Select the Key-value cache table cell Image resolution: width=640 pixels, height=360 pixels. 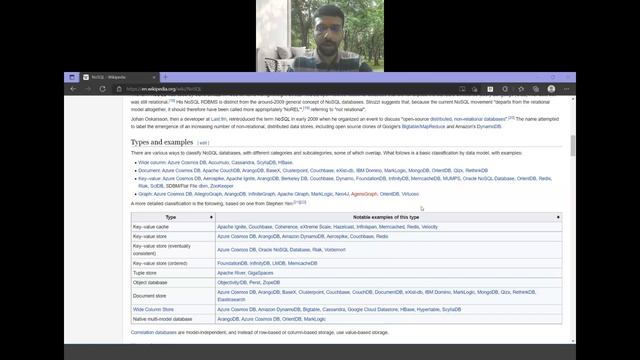[x=173, y=227]
